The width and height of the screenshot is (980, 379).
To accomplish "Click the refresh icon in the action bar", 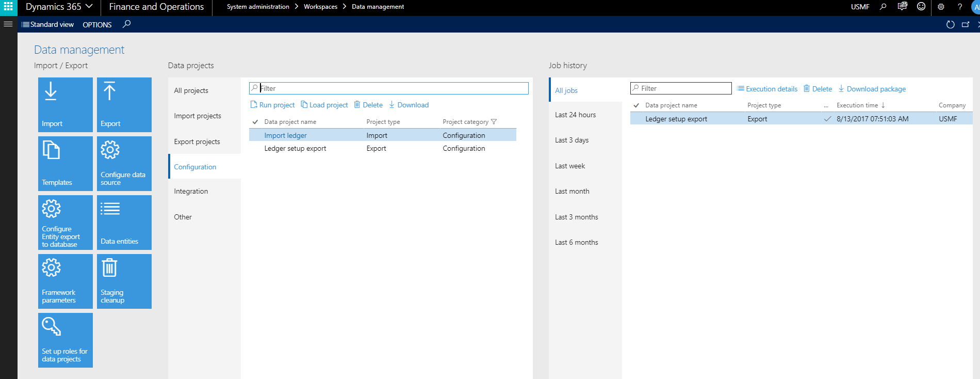I will pyautogui.click(x=950, y=24).
